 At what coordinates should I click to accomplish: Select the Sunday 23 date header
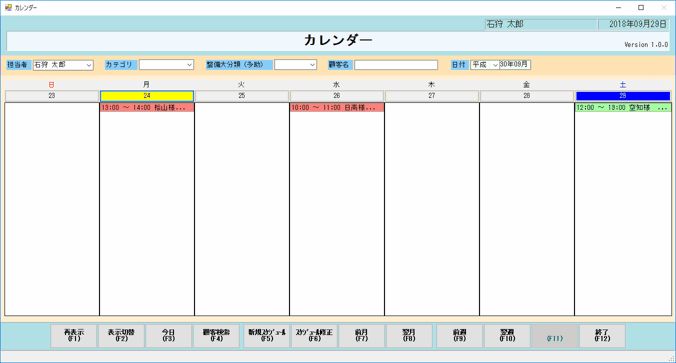coord(52,96)
